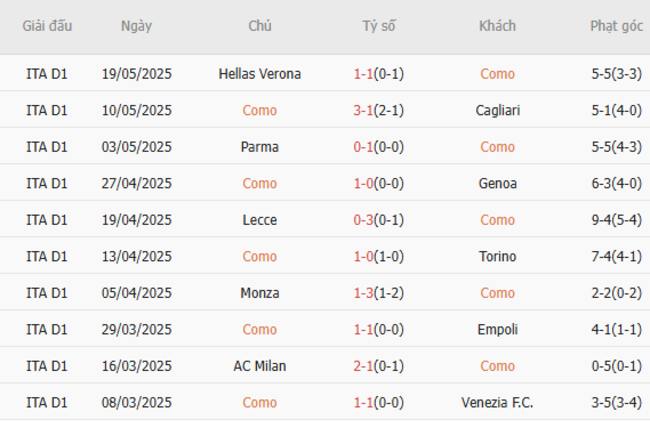Open the Venezia F.C. team link
Screen dimensions: 650x428
pos(497,402)
